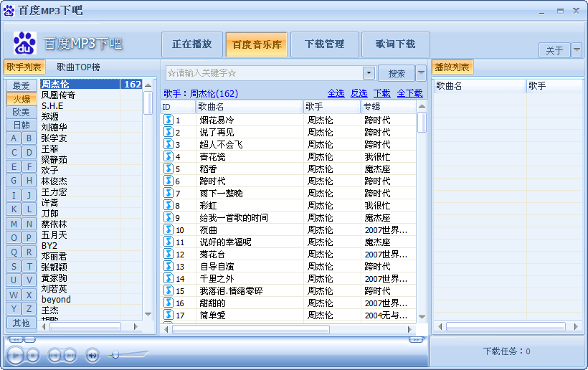588x370 pixels.
Task: Toggle the 火爆 artist category filter
Action: coord(22,99)
